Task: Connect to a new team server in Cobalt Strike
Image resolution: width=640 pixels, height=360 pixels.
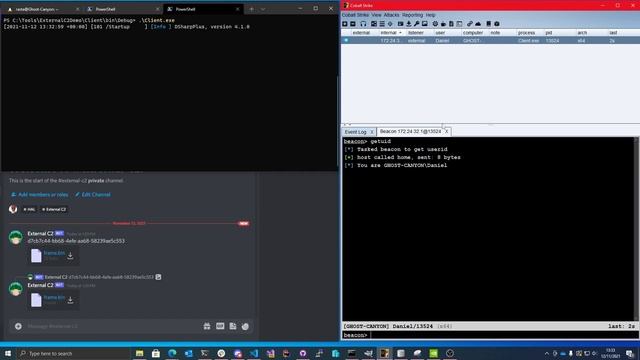Action: (345, 24)
